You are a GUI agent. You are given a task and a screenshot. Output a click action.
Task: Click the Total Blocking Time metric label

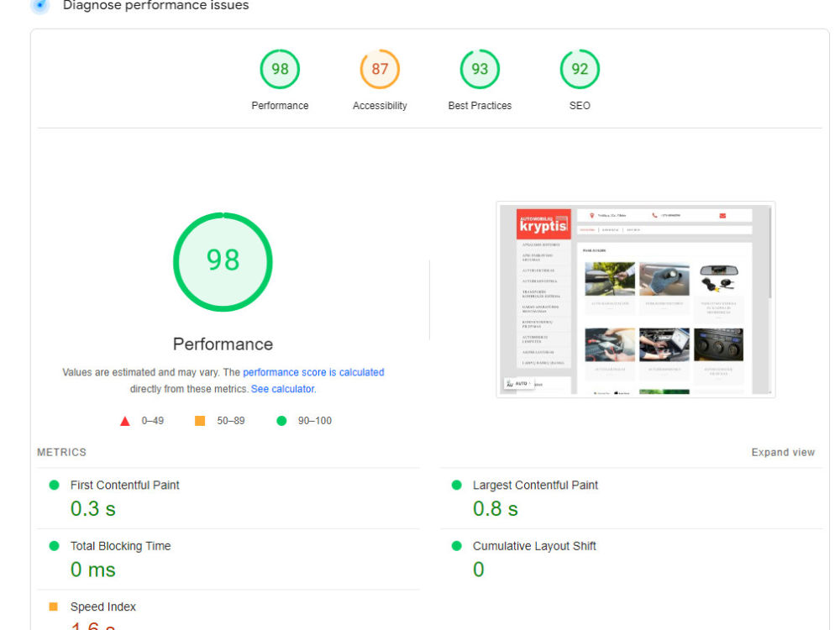[x=120, y=546]
